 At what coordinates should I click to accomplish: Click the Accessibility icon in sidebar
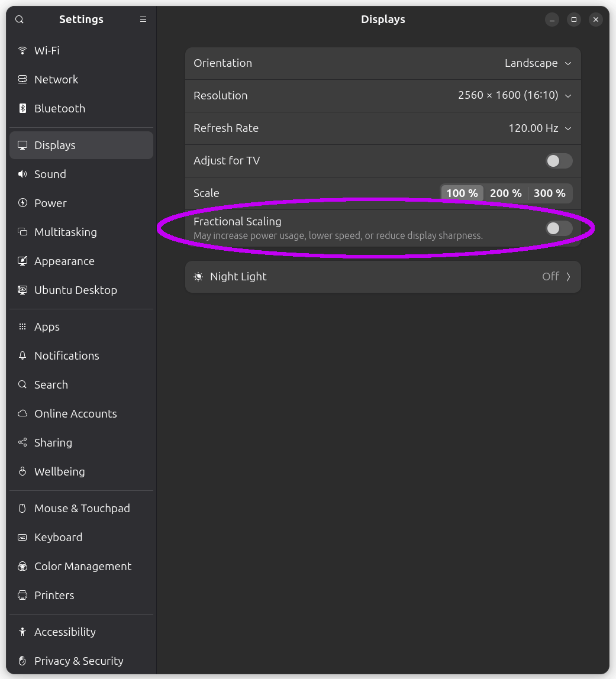22,632
